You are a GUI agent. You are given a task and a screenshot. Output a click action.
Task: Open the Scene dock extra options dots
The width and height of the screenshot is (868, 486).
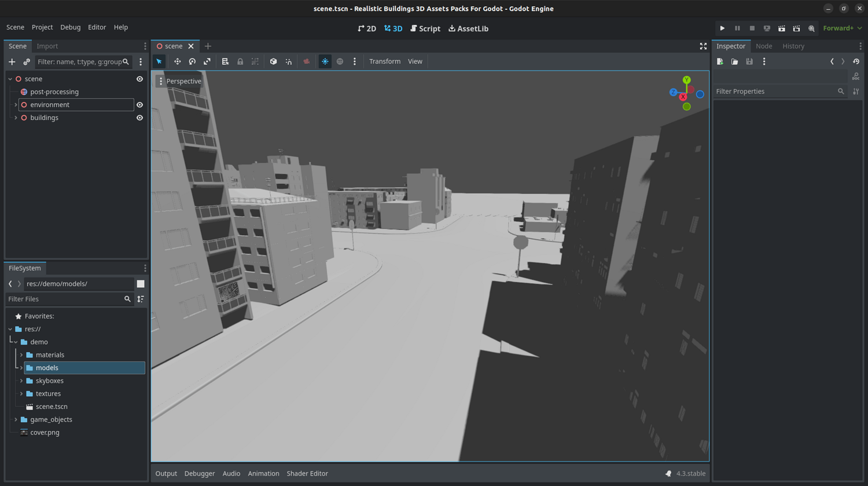click(x=141, y=62)
